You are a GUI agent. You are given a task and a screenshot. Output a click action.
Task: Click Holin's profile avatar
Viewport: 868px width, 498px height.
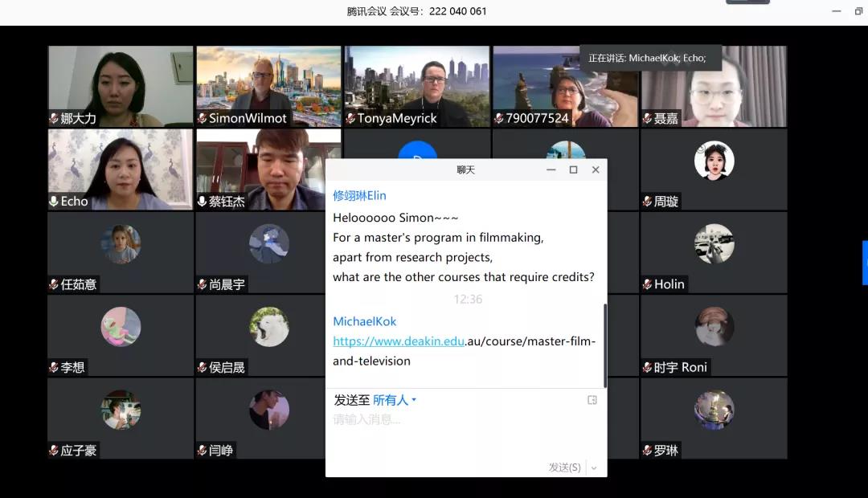[714, 243]
